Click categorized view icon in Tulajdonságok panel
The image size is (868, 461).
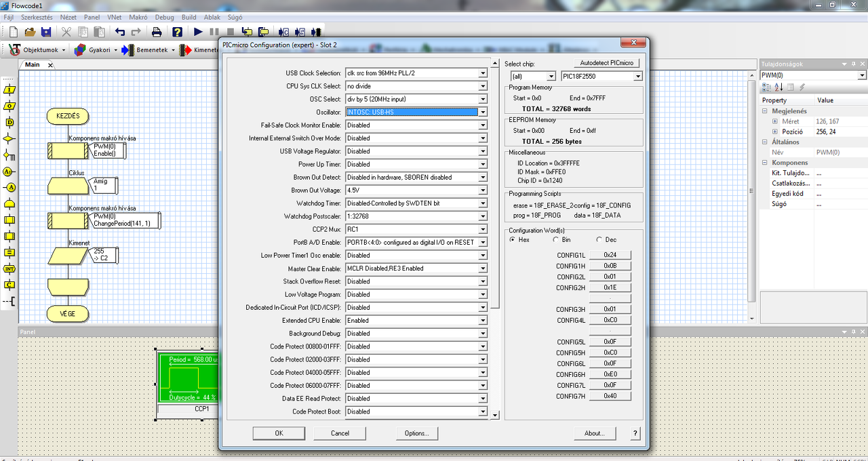pyautogui.click(x=766, y=87)
